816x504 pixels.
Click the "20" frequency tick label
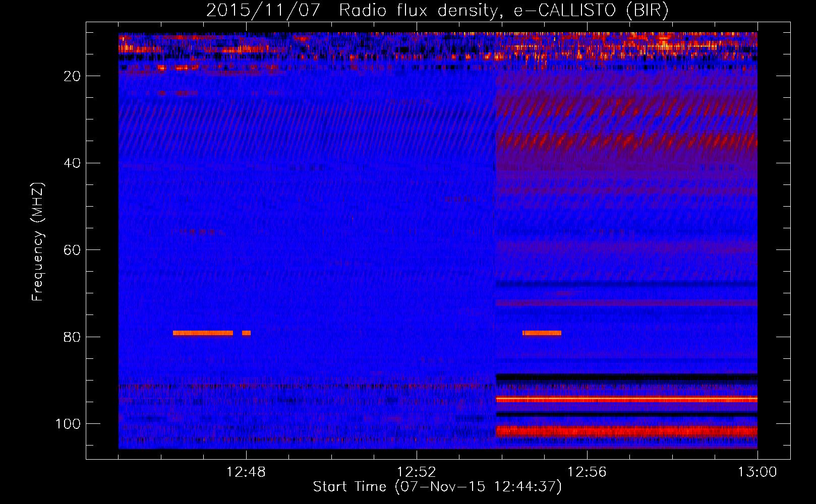coord(72,76)
